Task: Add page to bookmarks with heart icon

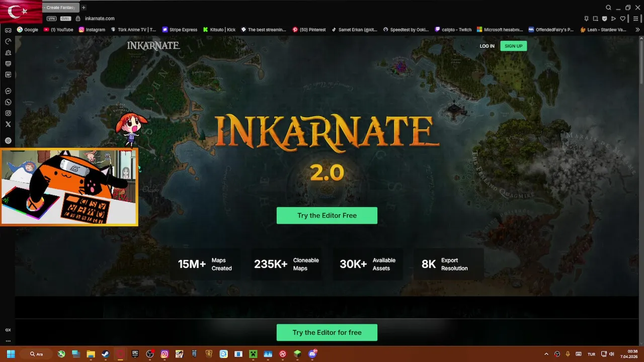Action: pos(622,19)
